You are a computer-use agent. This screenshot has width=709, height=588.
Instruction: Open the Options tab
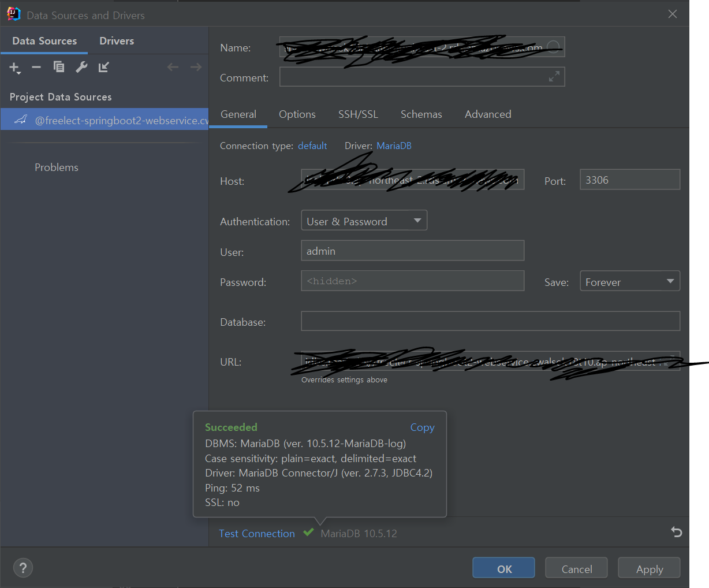tap(297, 114)
